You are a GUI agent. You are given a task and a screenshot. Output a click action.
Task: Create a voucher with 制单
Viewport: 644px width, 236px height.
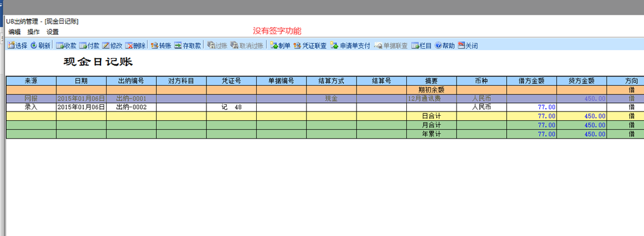(x=280, y=45)
